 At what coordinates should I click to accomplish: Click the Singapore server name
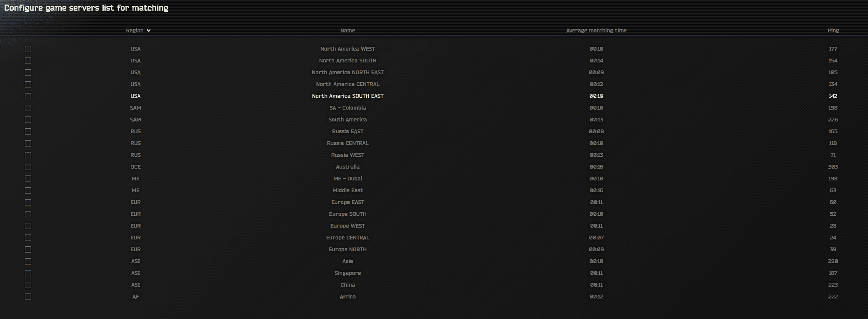348,273
